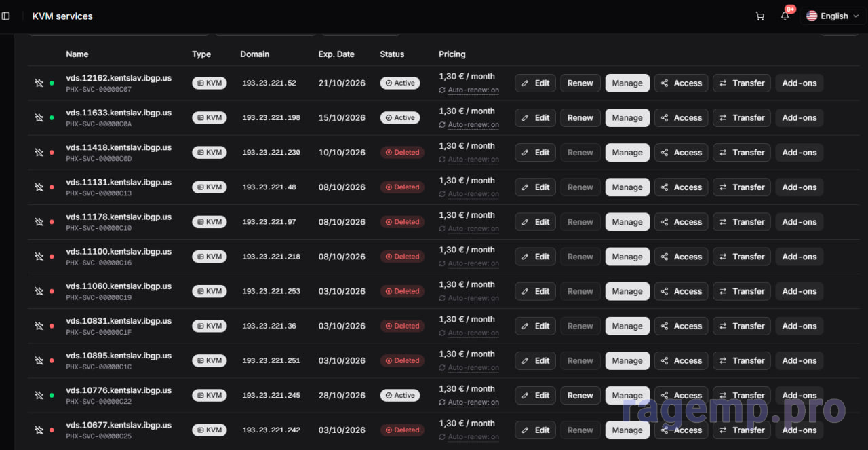Open Access settings for vds.10895
The image size is (868, 450).
tap(682, 360)
